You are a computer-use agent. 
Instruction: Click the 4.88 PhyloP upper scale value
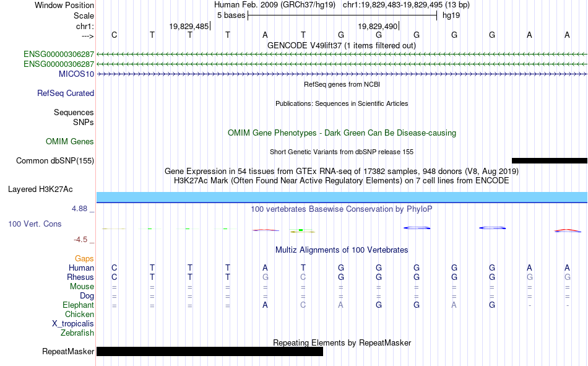79,209
